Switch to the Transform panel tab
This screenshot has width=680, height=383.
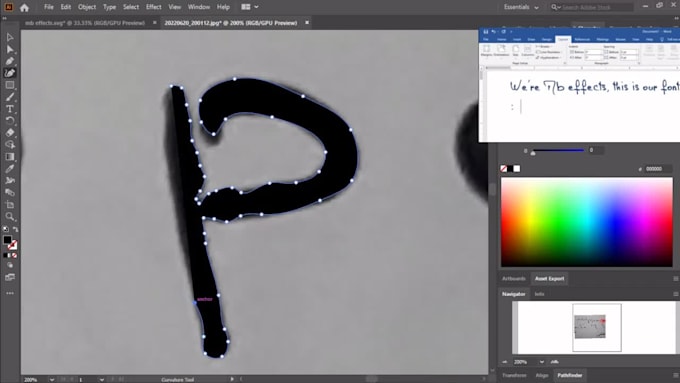tap(514, 375)
